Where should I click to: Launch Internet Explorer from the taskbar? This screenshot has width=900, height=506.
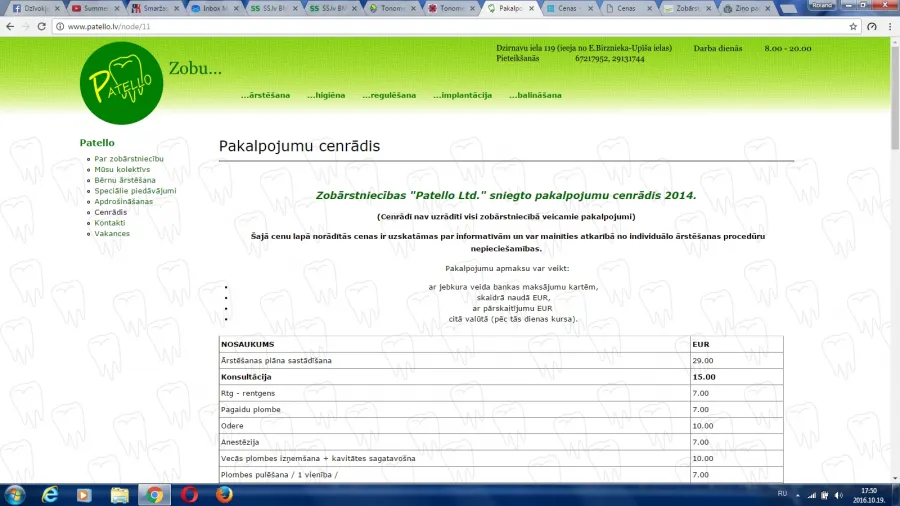[x=50, y=495]
